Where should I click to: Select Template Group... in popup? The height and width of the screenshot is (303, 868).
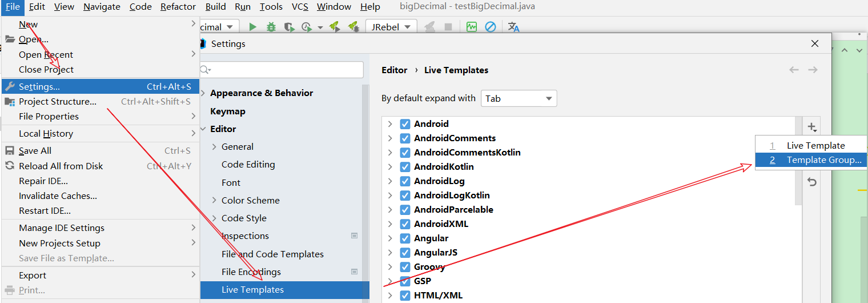(x=811, y=160)
